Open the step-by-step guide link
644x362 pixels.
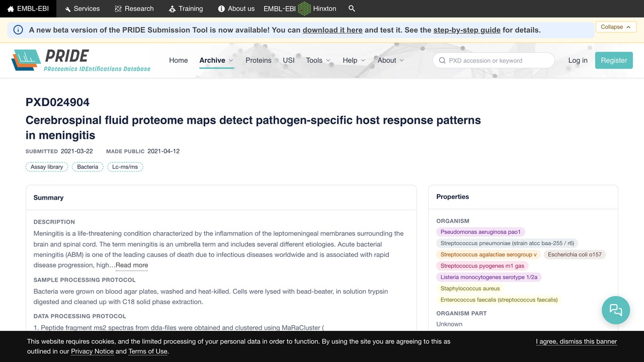[467, 30]
